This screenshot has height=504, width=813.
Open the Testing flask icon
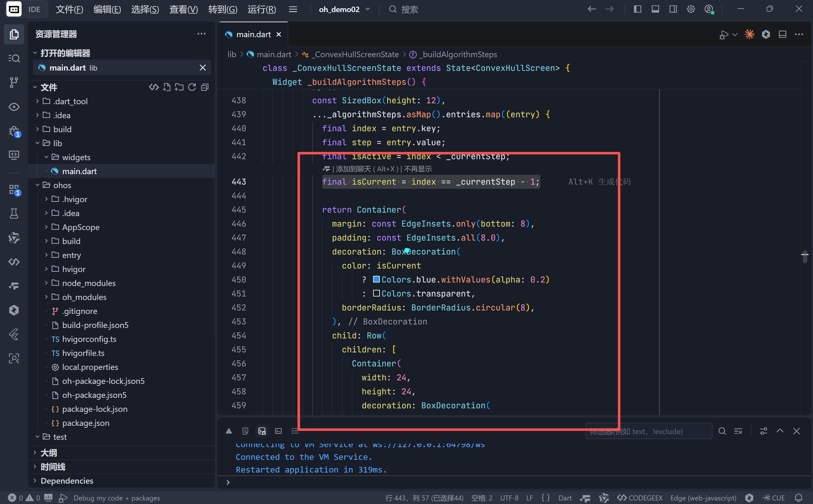[14, 213]
